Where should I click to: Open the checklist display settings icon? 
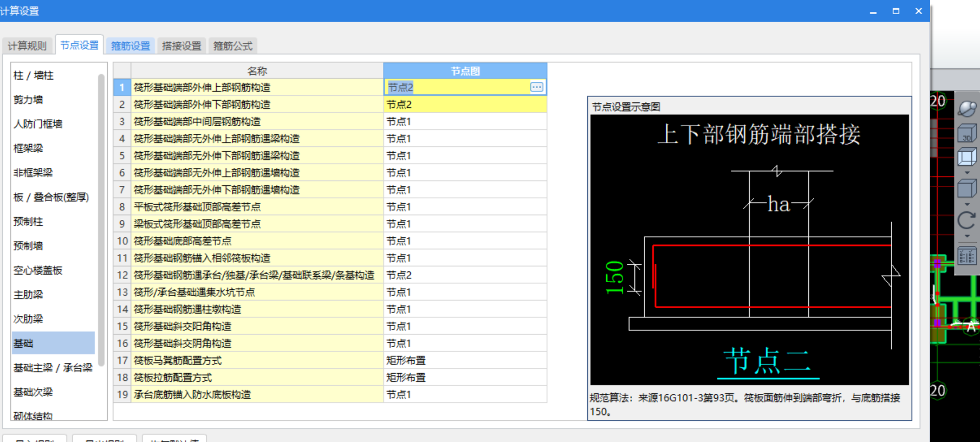967,256
